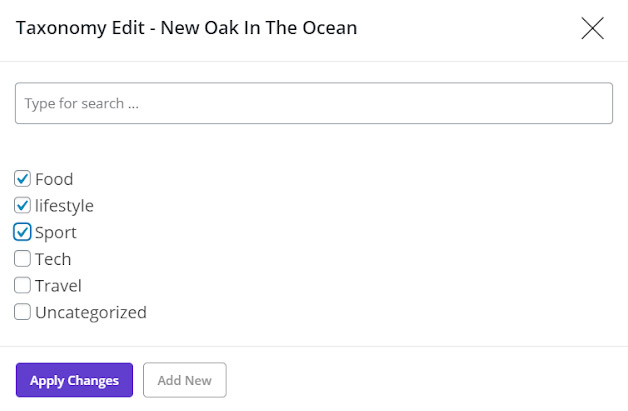Screen dimensions: 628x411
Task: Tick the Travel checkbox
Action: click(x=23, y=285)
